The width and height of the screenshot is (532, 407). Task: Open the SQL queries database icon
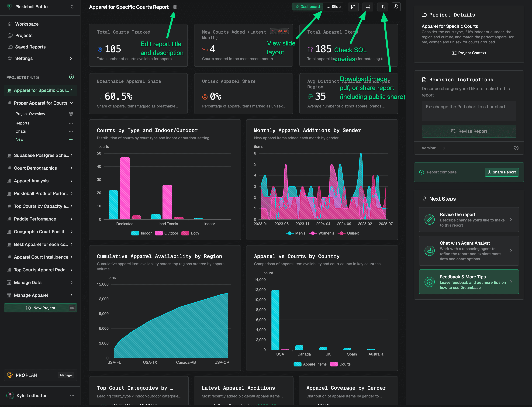coord(367,7)
